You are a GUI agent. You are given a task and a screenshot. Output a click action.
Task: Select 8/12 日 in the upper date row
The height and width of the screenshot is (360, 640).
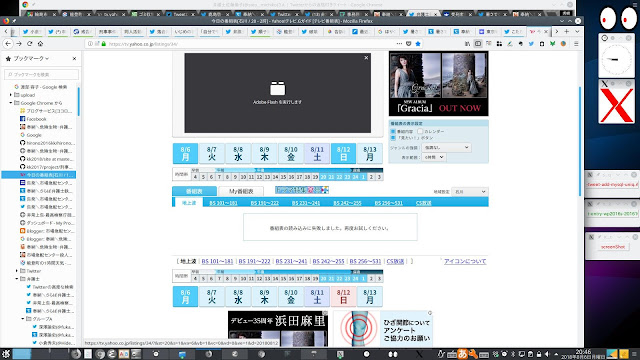coord(343,153)
